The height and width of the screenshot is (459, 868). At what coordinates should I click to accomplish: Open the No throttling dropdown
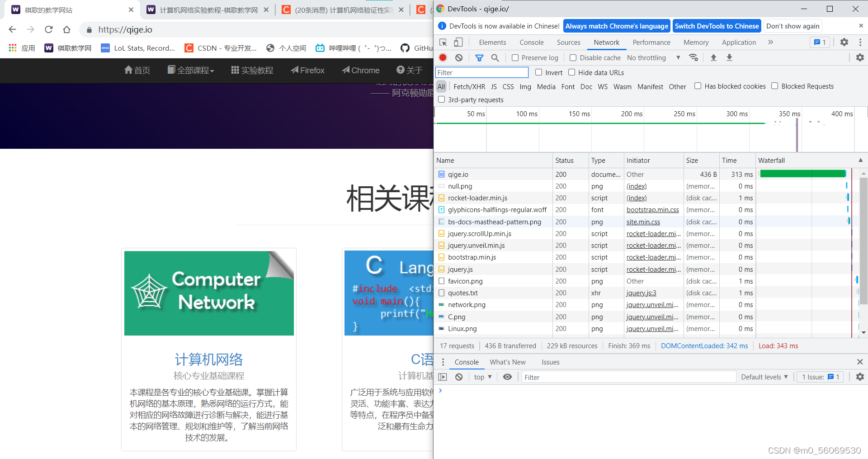[x=653, y=58]
